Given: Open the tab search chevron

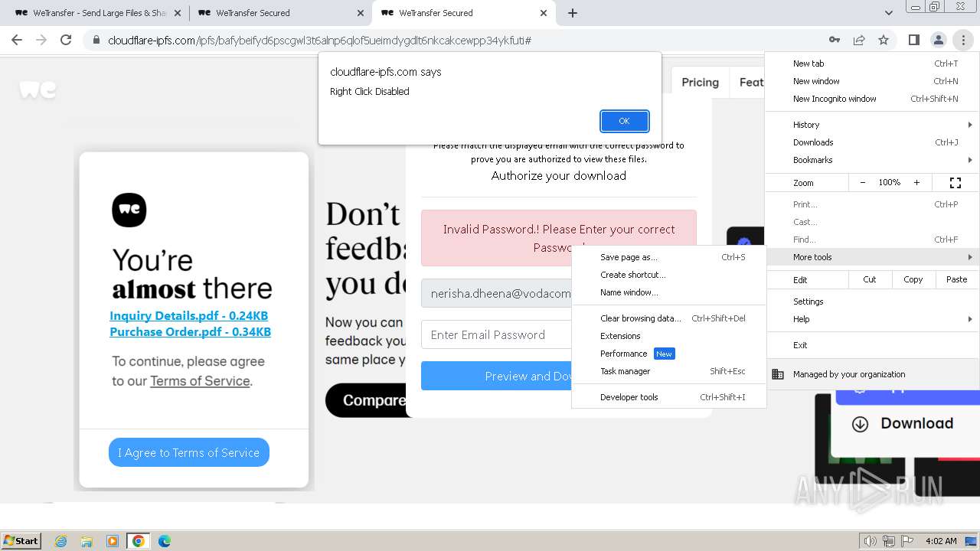Looking at the screenshot, I should pyautogui.click(x=888, y=13).
